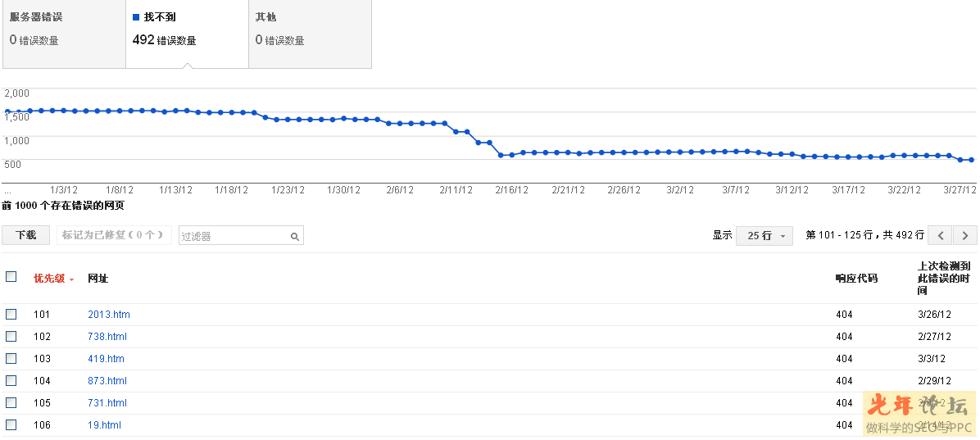980x440 pixels.
Task: Open the 其他 errors tab
Action: click(310, 34)
